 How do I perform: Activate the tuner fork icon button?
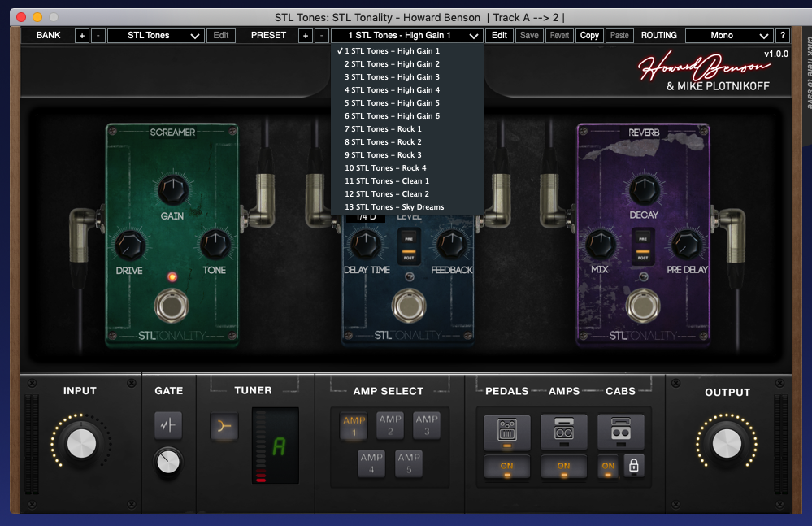click(x=224, y=426)
